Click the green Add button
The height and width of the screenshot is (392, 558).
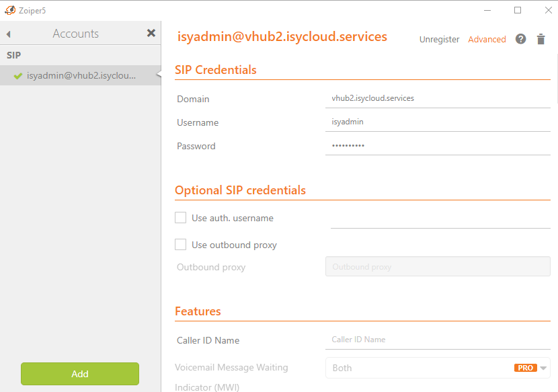click(80, 374)
